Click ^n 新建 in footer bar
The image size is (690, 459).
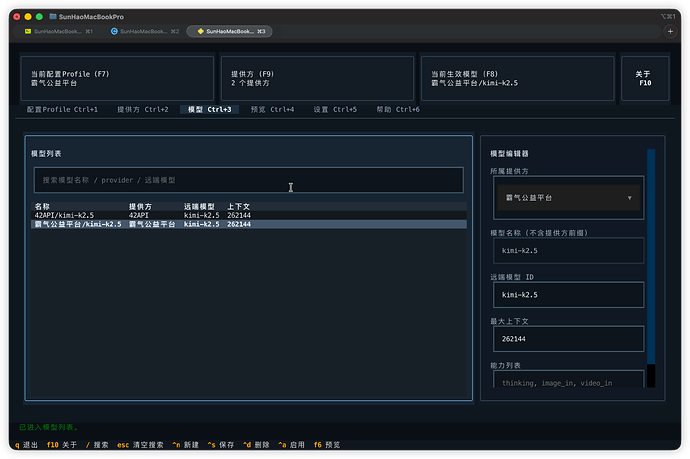pos(186,445)
